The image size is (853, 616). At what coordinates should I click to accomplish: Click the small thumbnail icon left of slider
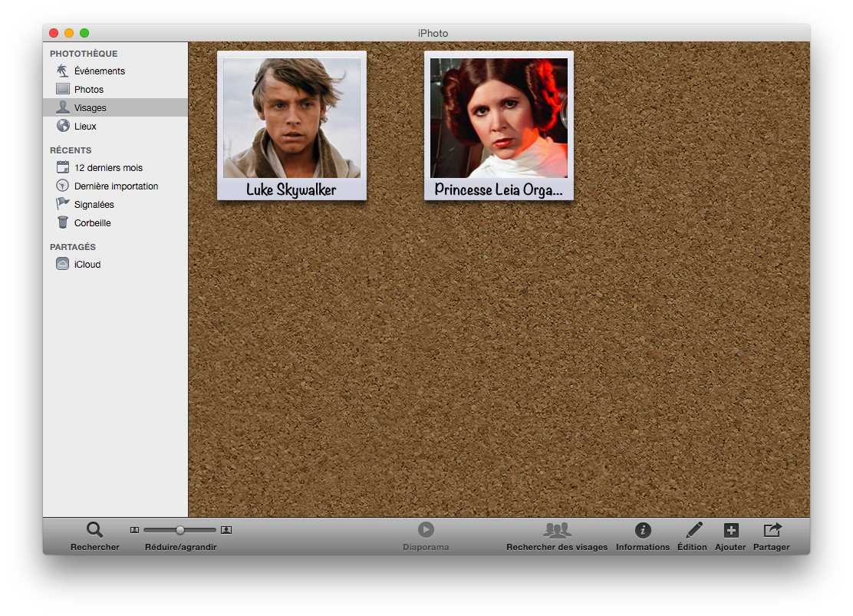[x=135, y=530]
